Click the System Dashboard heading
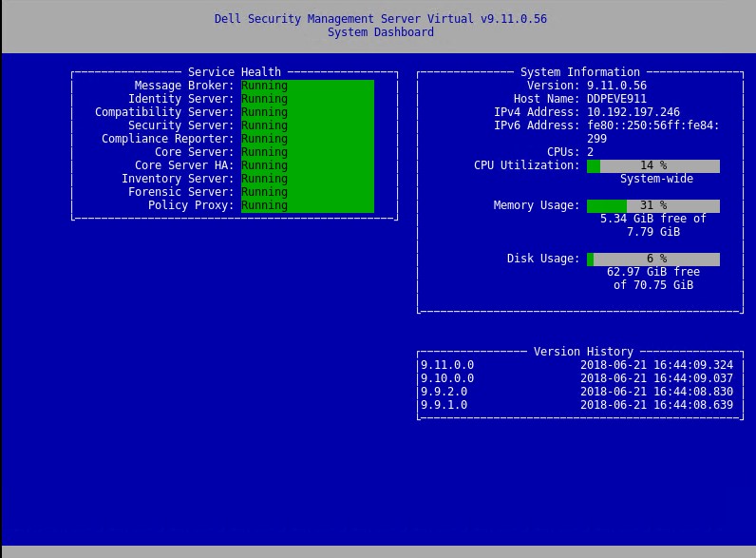The height and width of the screenshot is (558, 756). (381, 32)
